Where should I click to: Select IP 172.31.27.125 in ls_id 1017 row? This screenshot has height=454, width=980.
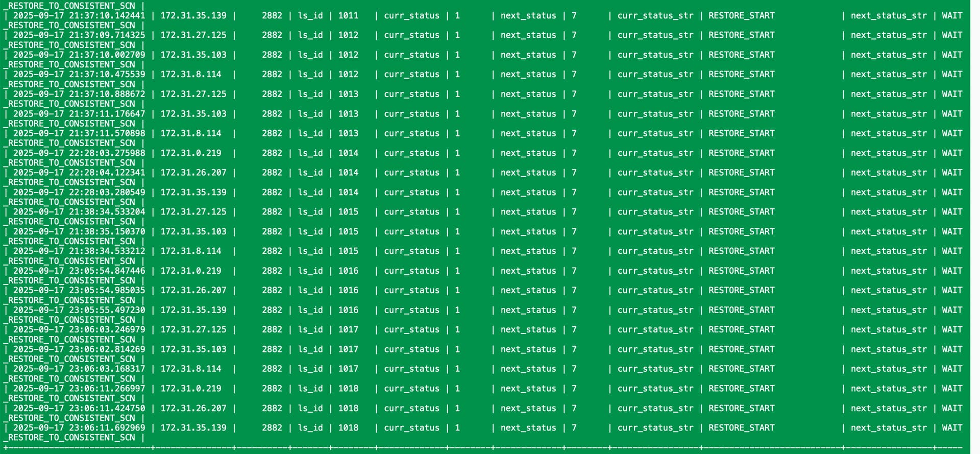pos(193,330)
